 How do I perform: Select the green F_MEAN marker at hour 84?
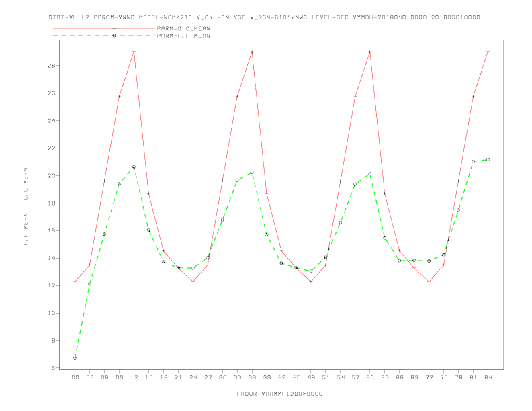(488, 159)
